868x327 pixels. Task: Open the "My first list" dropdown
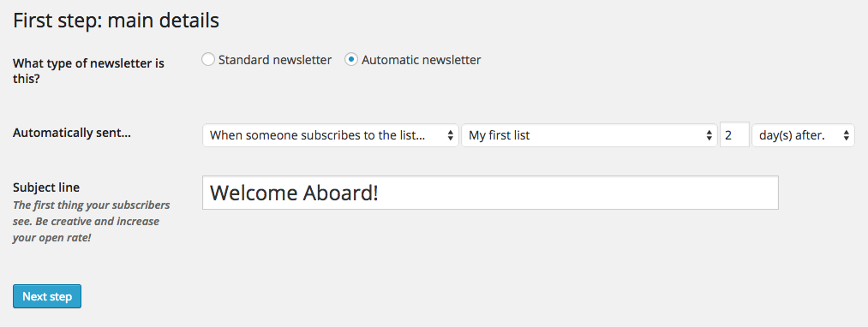click(590, 135)
